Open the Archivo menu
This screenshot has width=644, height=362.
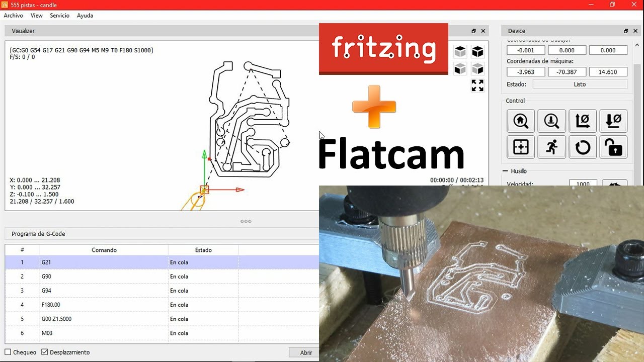14,16
